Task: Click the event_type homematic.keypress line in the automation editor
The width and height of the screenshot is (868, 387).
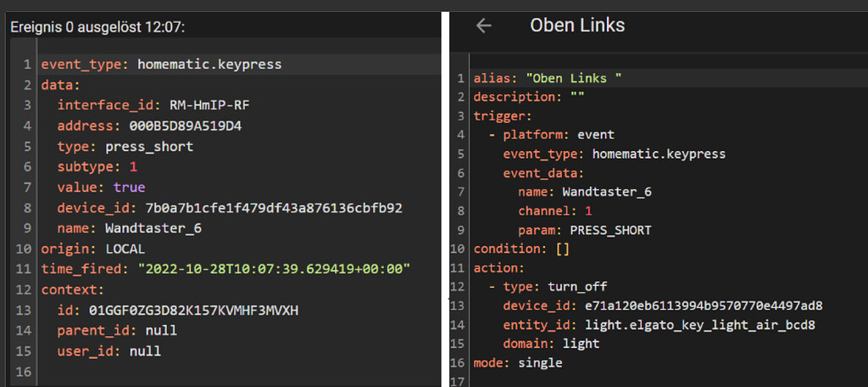Action: coord(614,154)
